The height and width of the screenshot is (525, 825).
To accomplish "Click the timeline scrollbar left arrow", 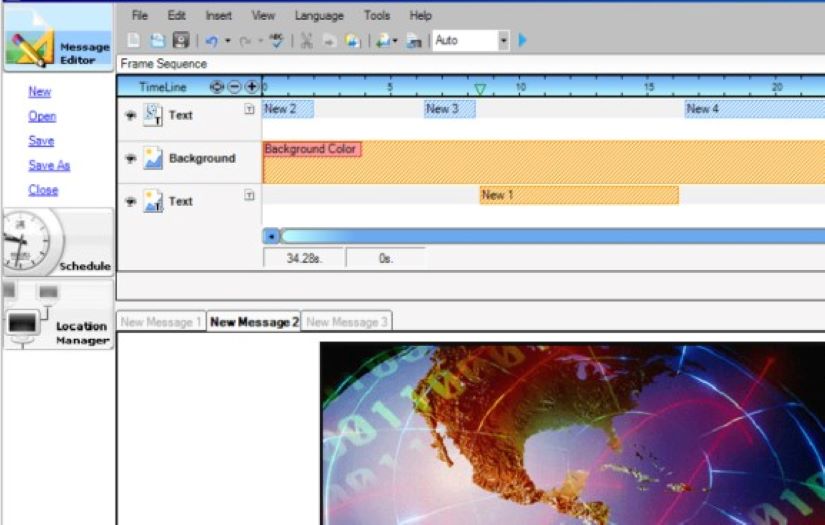I will pos(271,236).
